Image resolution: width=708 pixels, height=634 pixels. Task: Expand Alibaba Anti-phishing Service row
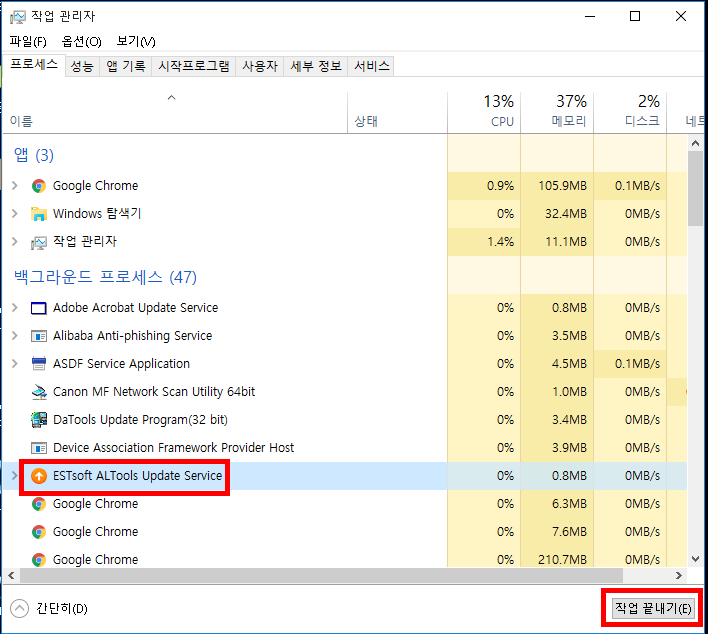(15, 336)
